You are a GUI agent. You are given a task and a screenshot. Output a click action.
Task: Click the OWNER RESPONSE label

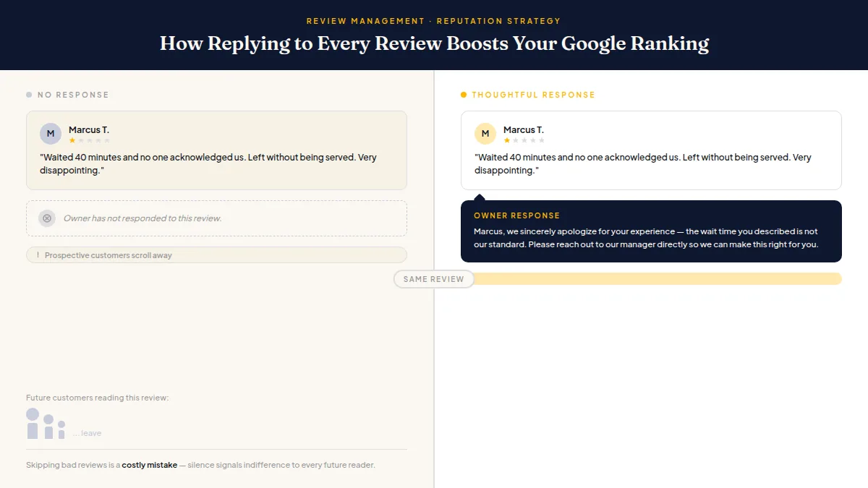[517, 215]
